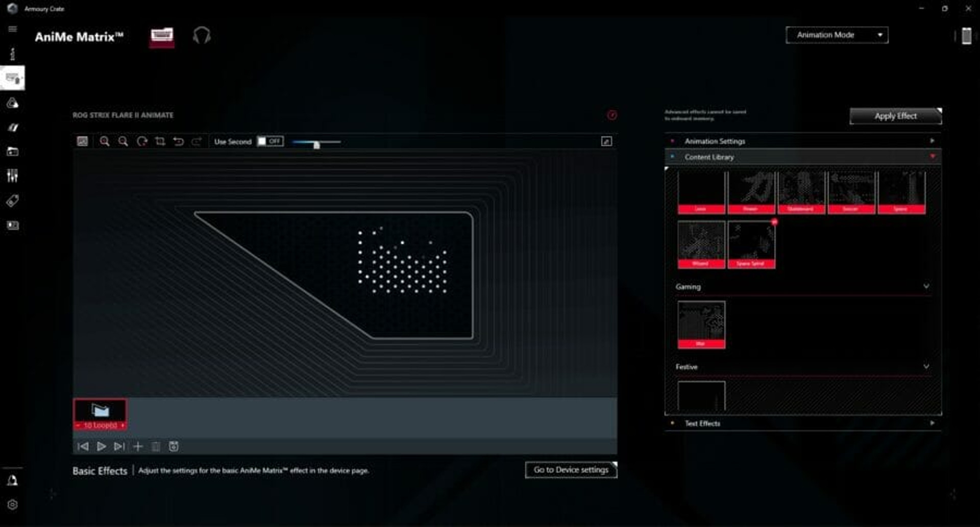The width and height of the screenshot is (980, 527).
Task: Select the first Festive animation thumbnail
Action: click(701, 396)
